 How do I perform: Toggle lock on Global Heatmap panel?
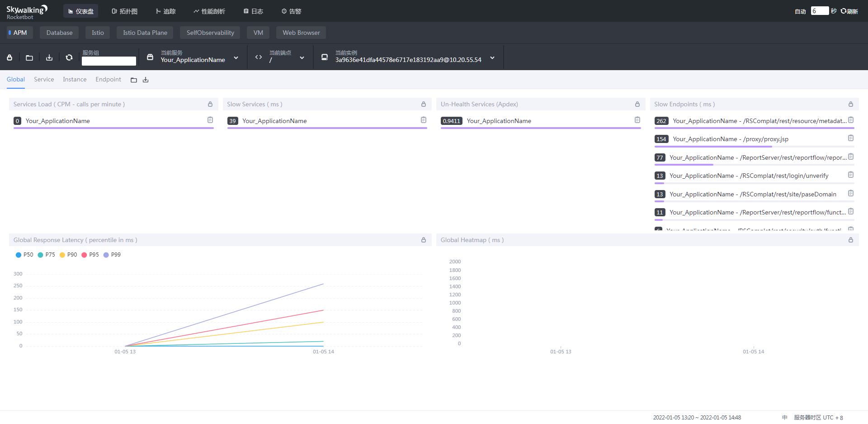pyautogui.click(x=851, y=240)
